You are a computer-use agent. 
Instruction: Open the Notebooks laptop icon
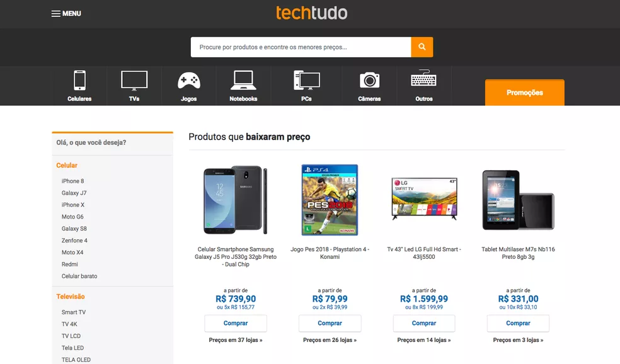(x=243, y=81)
